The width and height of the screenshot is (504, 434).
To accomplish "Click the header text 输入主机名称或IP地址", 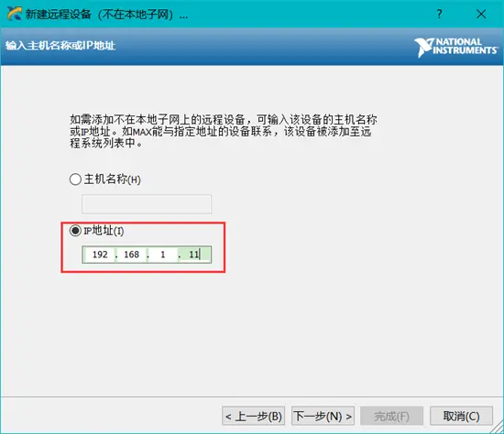I will point(60,46).
